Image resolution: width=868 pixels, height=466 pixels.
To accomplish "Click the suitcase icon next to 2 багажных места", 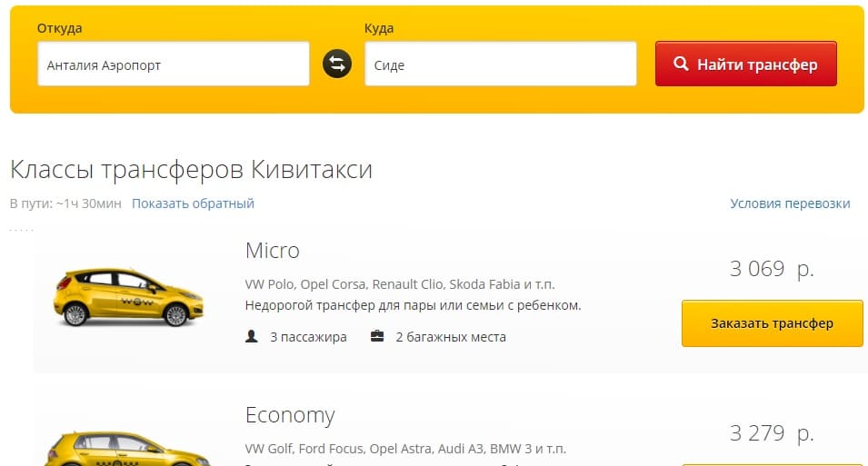I will tap(377, 336).
